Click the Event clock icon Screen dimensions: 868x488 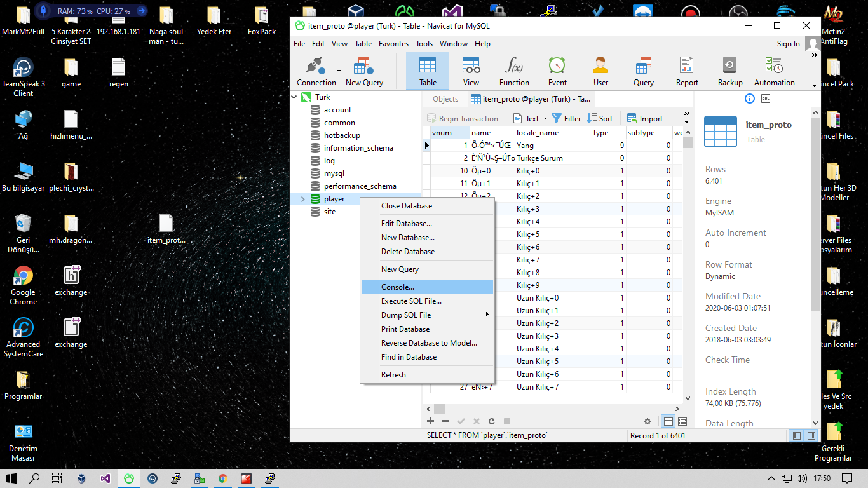coord(557,65)
